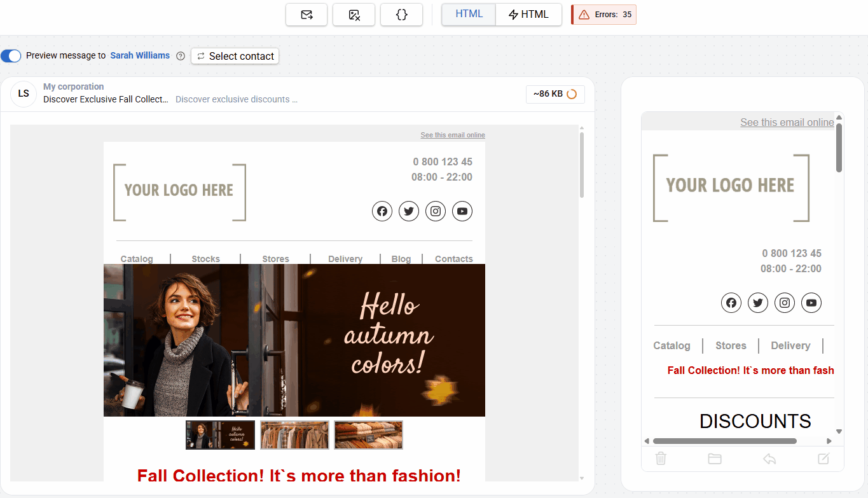Click the My corporation sender name
The height and width of the screenshot is (498, 868).
74,86
